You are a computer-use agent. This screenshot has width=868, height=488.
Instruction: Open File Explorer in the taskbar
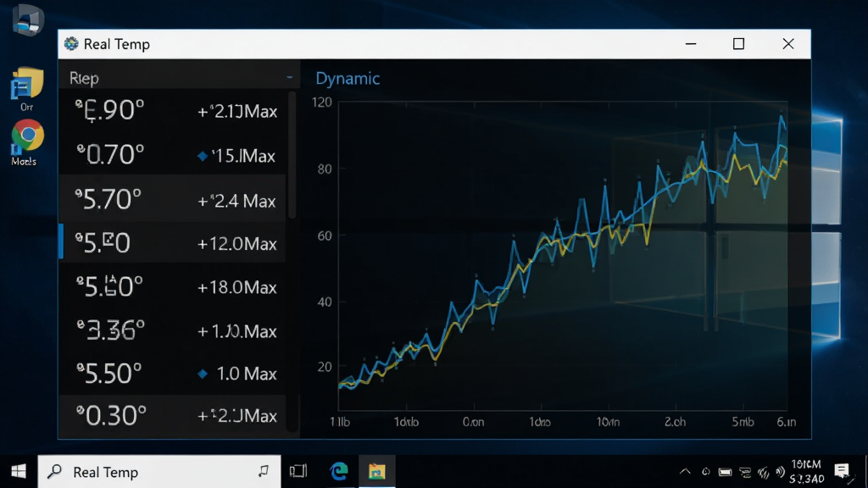[x=377, y=471]
